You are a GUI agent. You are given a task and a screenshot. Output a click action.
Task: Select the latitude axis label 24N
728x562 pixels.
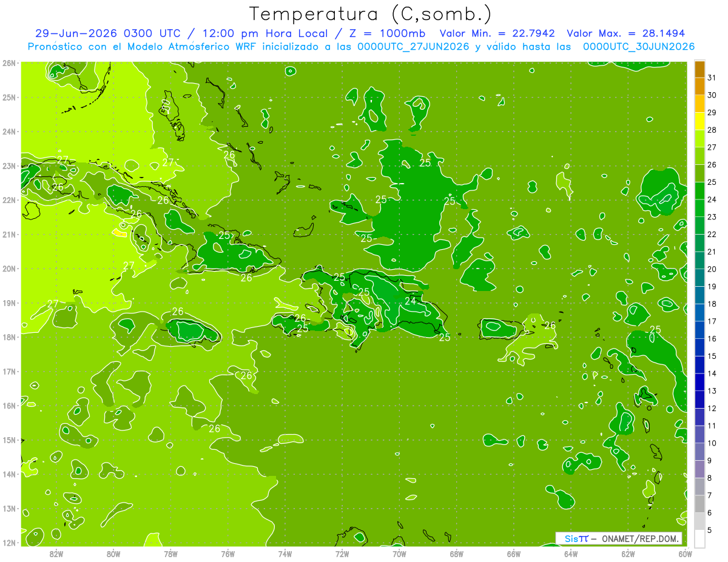[x=9, y=132]
